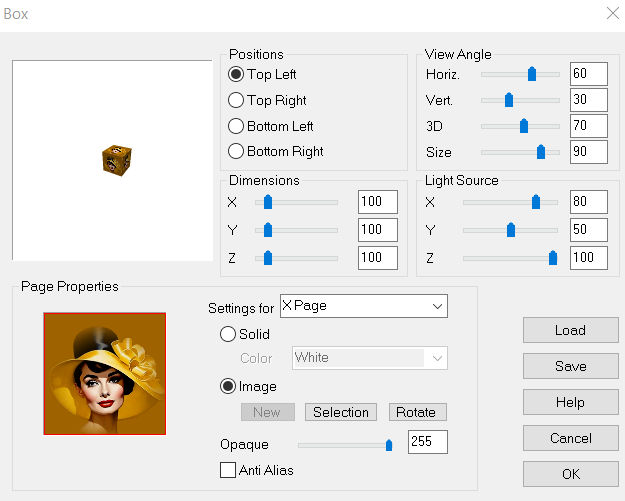Rotate the page image
The width and height of the screenshot is (625, 501).
point(418,412)
